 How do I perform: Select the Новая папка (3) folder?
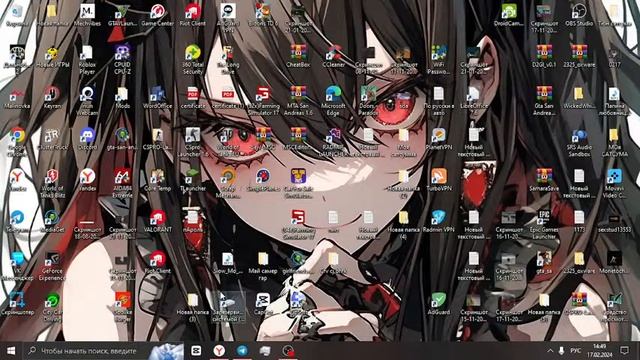pos(192,307)
